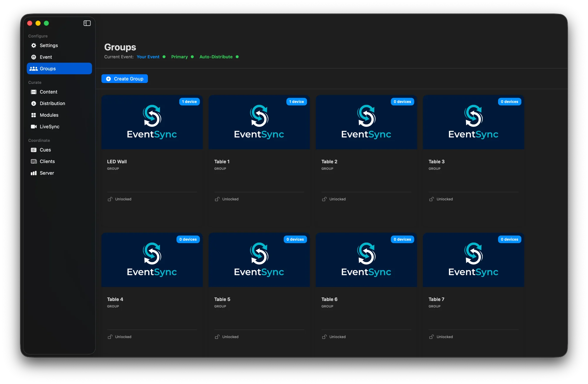Select the Event icon under Configure
588x384 pixels.
(x=34, y=57)
